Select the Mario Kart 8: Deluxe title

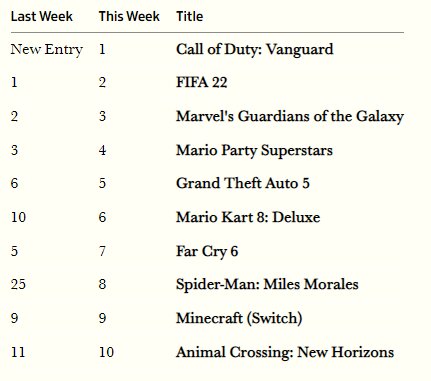pyautogui.click(x=248, y=217)
